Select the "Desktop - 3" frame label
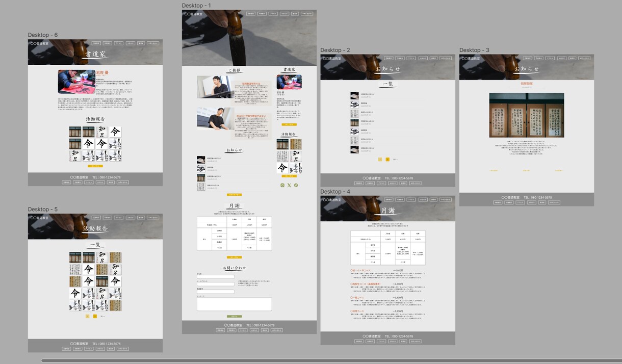The width and height of the screenshot is (622, 364). click(x=474, y=50)
